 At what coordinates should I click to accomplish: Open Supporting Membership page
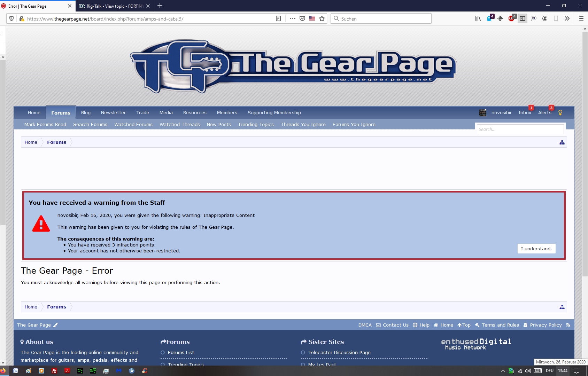pos(274,112)
